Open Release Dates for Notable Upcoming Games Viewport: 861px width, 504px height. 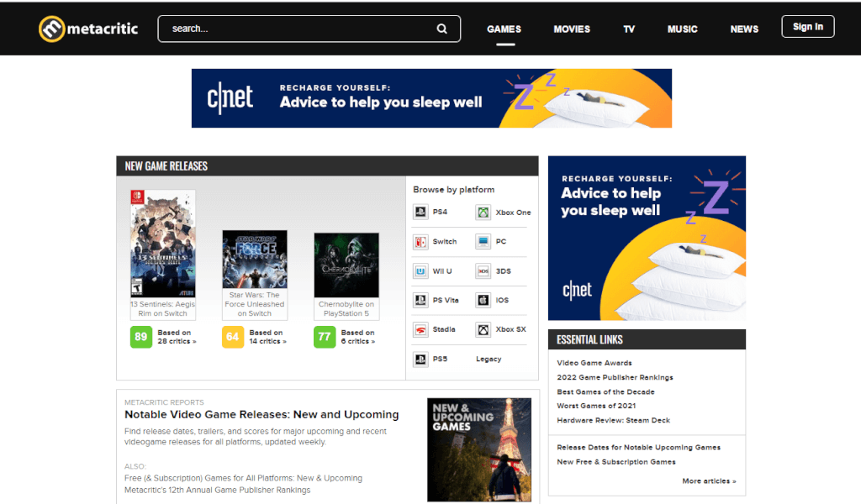[x=639, y=448]
